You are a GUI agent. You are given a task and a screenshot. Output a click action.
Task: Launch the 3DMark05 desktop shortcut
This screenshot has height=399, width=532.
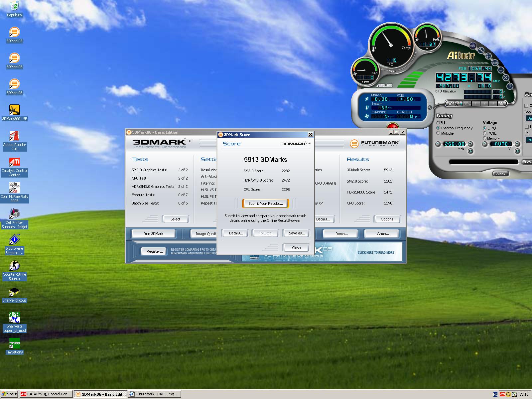pyautogui.click(x=14, y=61)
